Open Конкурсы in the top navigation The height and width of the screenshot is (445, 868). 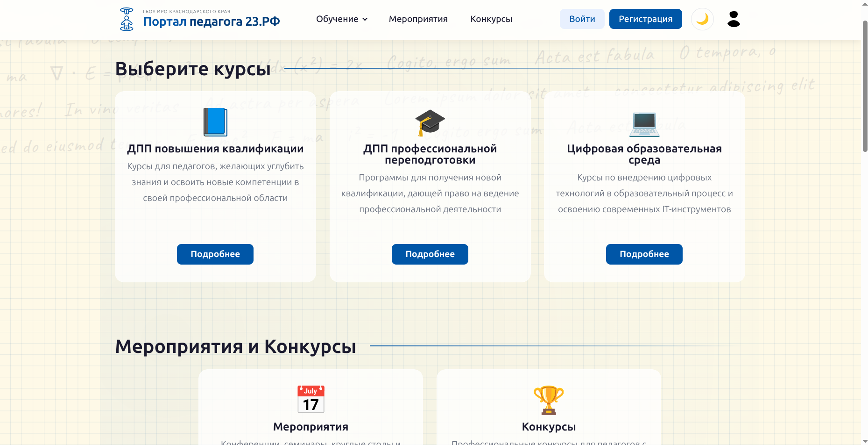(491, 19)
